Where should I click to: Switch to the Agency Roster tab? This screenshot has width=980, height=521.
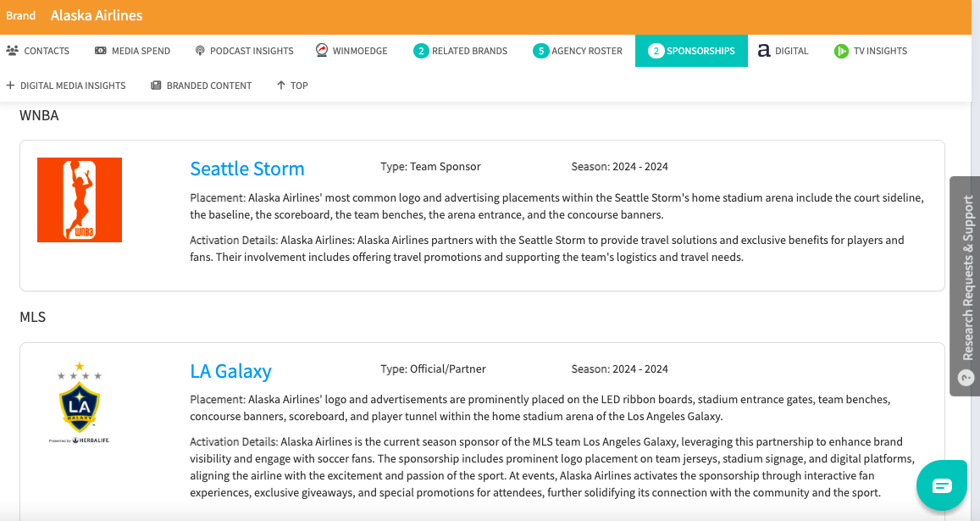(x=578, y=51)
